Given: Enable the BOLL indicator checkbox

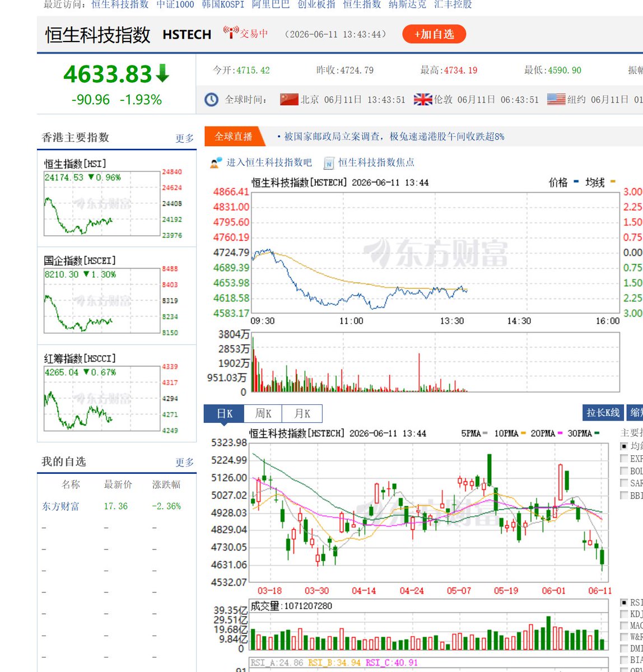Looking at the screenshot, I should tap(624, 470).
